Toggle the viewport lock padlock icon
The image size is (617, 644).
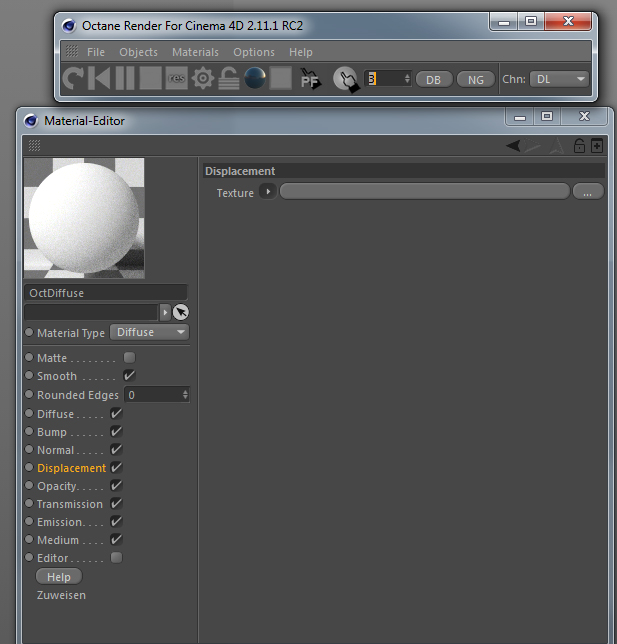[229, 78]
